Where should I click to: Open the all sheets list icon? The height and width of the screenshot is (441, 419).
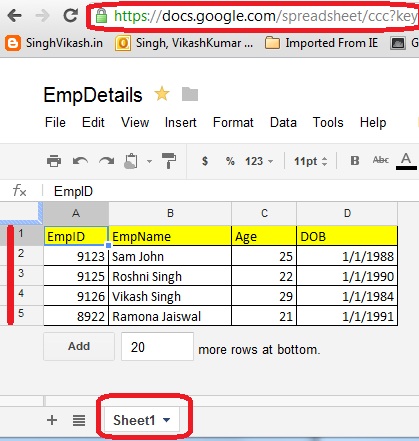[79, 420]
